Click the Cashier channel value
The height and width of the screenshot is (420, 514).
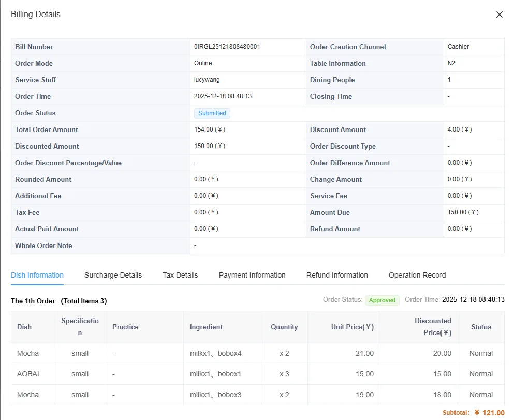pyautogui.click(x=458, y=47)
